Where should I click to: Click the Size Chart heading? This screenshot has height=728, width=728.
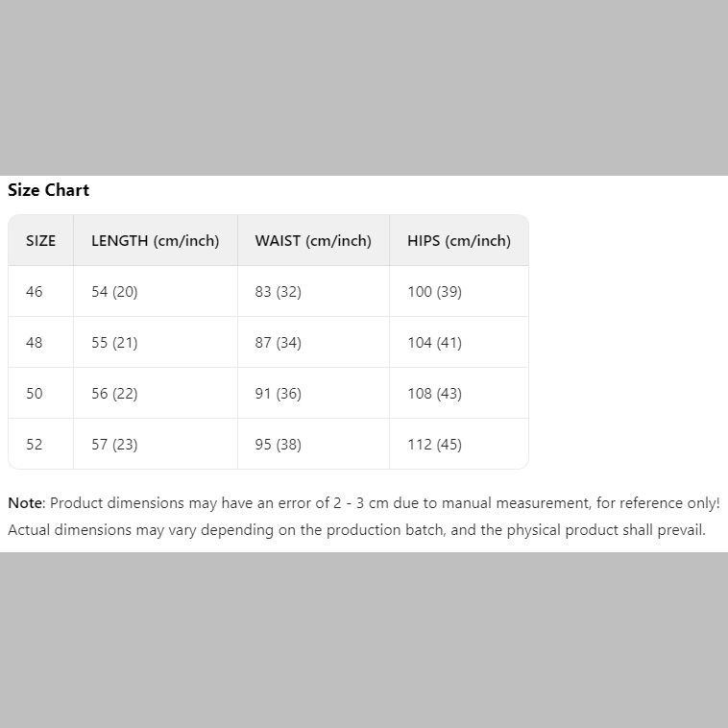coord(48,190)
